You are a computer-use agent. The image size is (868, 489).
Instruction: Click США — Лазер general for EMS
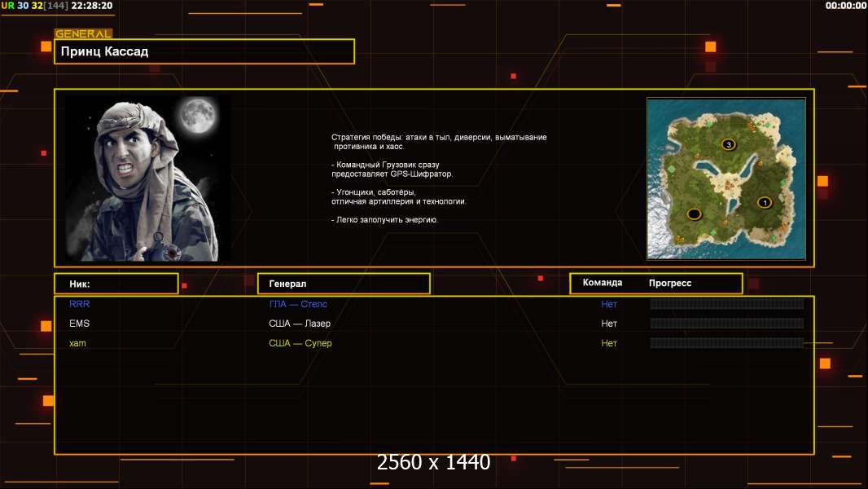[300, 324]
